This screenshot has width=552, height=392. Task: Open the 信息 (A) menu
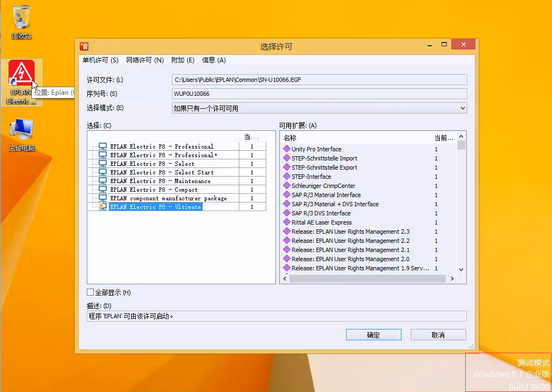(213, 60)
